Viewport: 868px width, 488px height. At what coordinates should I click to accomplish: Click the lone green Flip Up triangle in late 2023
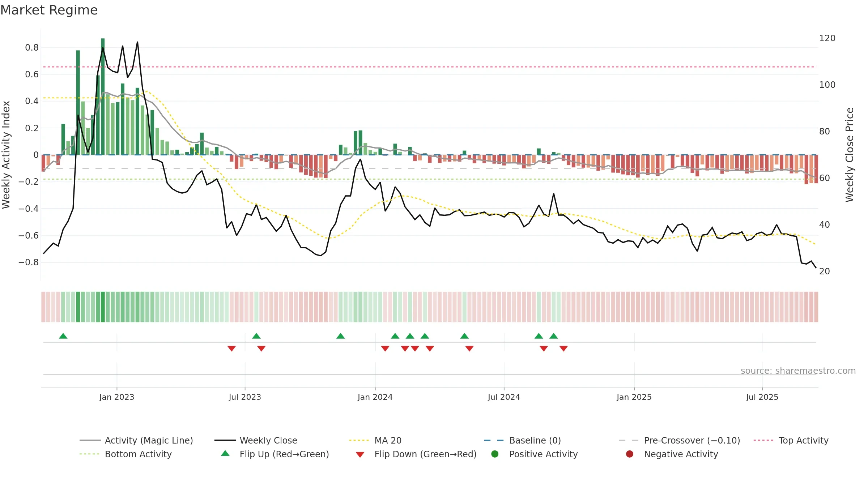[x=341, y=336]
